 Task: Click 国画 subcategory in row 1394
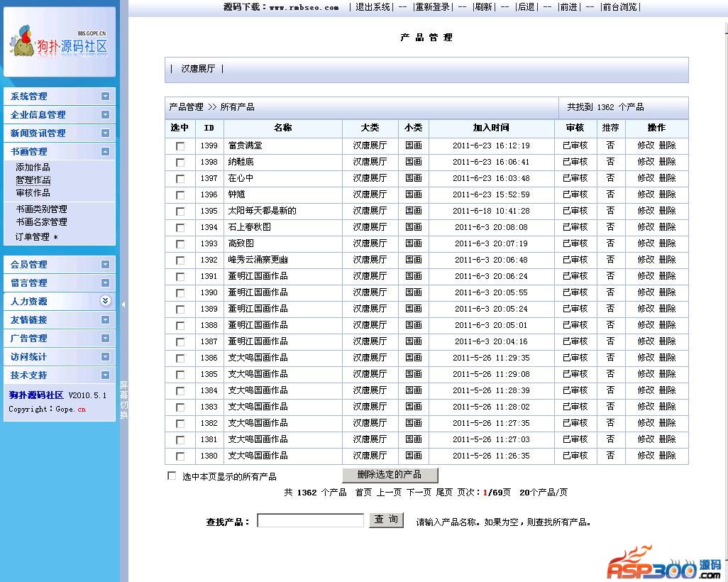pos(413,227)
